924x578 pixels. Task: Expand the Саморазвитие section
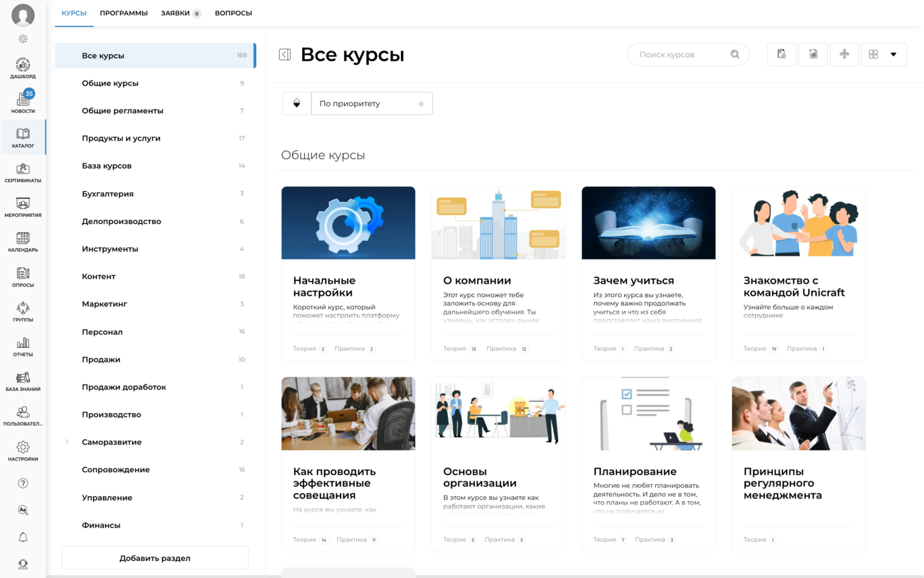click(68, 442)
